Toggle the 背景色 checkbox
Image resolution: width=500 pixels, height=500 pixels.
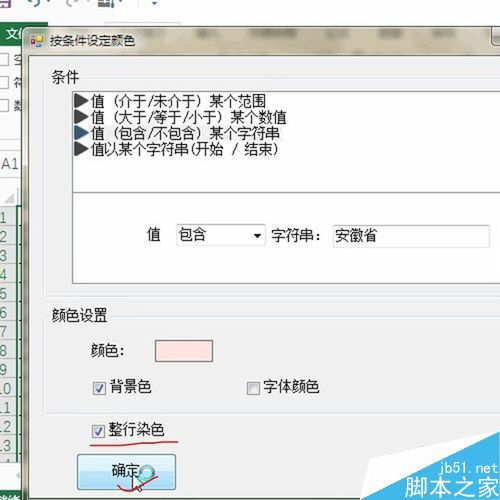coord(99,388)
